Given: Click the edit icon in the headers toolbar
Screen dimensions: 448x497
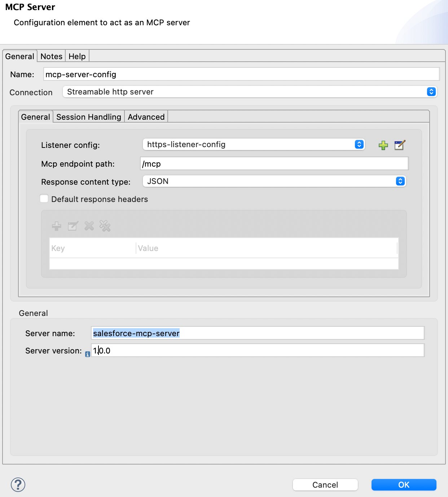Looking at the screenshot, I should pos(73,226).
